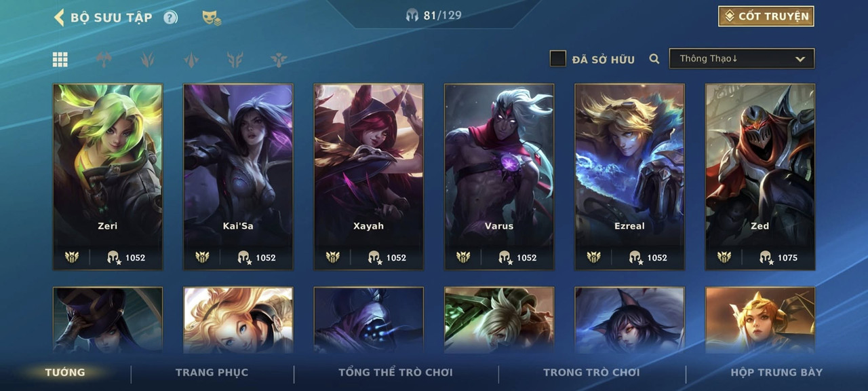Click the Cốt Truyện button
Image resolution: width=868 pixels, height=391 pixels.
766,16
